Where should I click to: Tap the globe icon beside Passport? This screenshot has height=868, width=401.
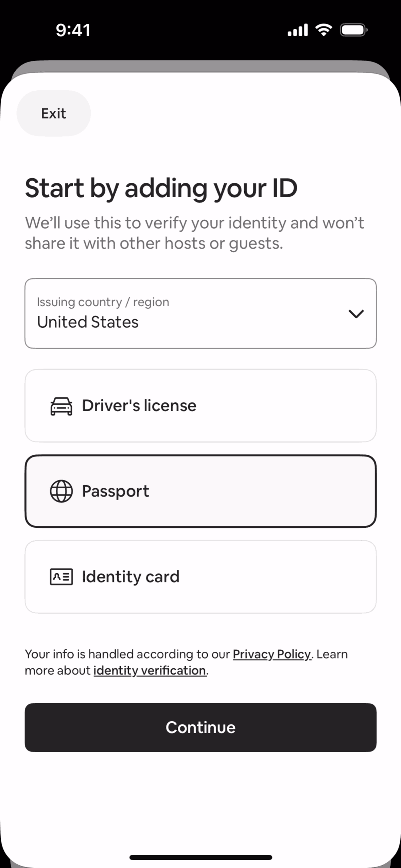pos(61,491)
